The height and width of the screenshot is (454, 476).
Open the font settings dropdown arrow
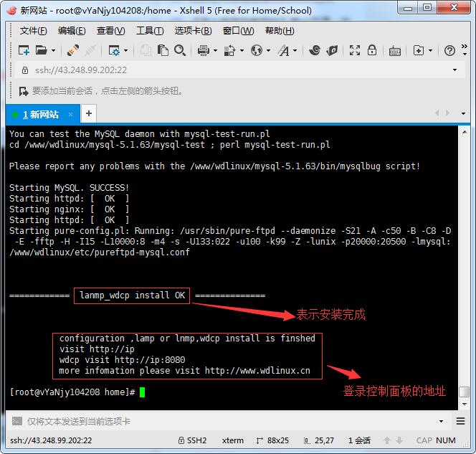point(295,51)
